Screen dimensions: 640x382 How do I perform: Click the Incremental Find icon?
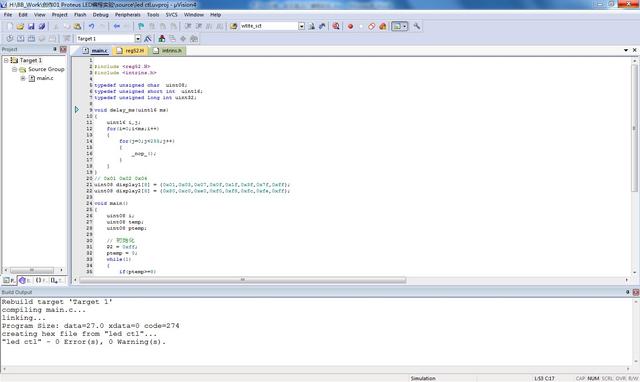[322, 26]
